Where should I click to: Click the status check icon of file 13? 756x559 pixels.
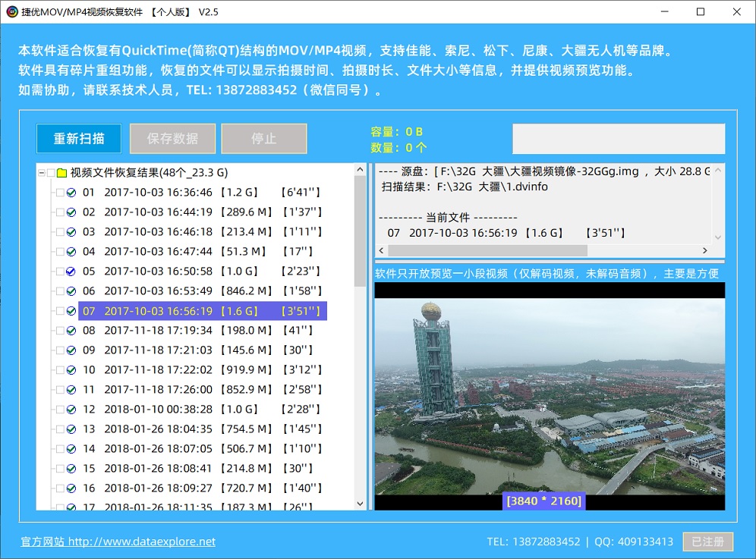point(71,429)
